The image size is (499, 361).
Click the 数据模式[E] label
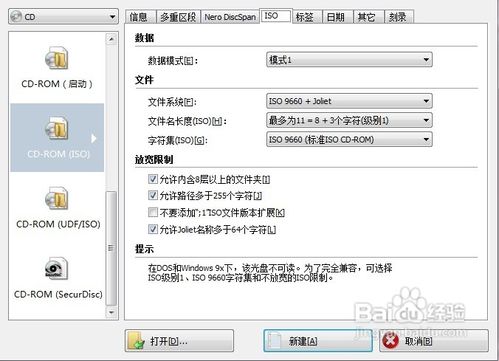173,61
